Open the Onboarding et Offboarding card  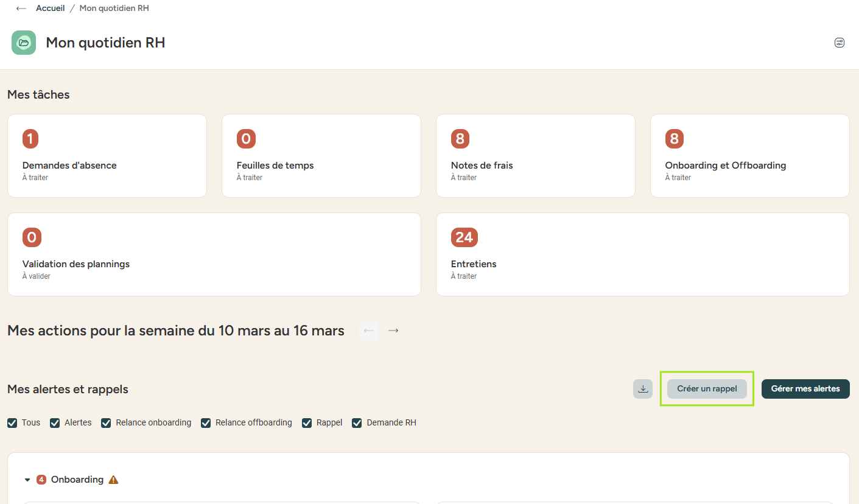tap(750, 156)
